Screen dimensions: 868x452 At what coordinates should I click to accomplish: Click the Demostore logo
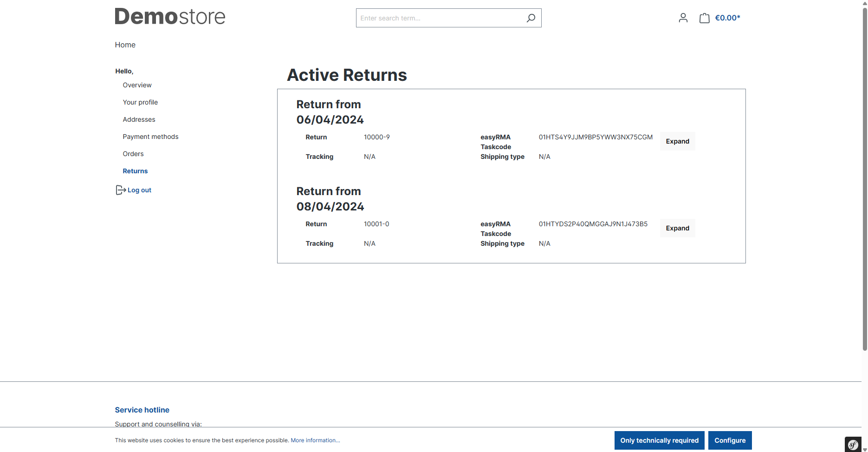[170, 17]
